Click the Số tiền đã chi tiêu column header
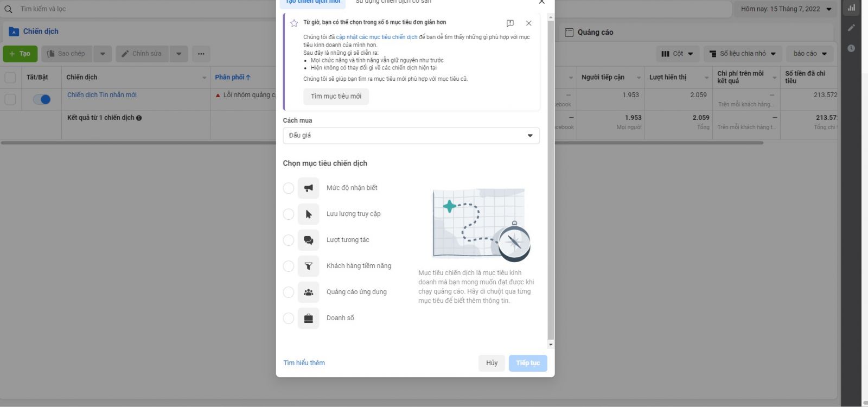Image resolution: width=868 pixels, height=407 pixels. point(808,77)
